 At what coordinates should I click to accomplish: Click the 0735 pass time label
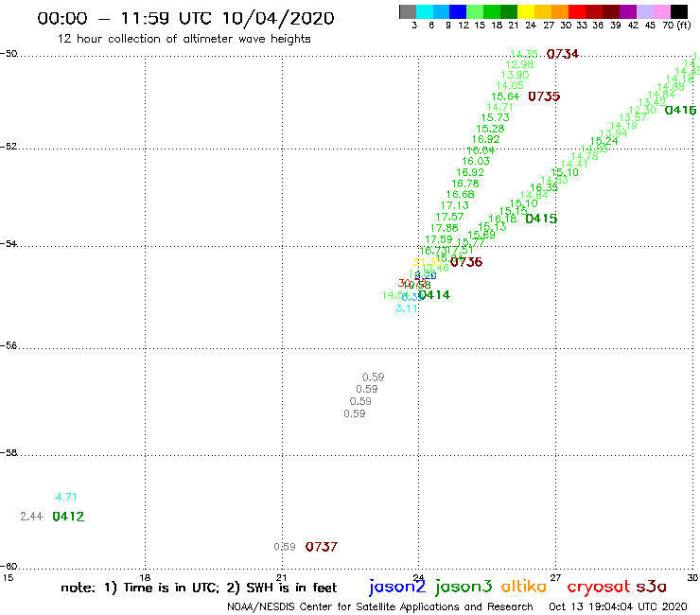click(x=544, y=97)
